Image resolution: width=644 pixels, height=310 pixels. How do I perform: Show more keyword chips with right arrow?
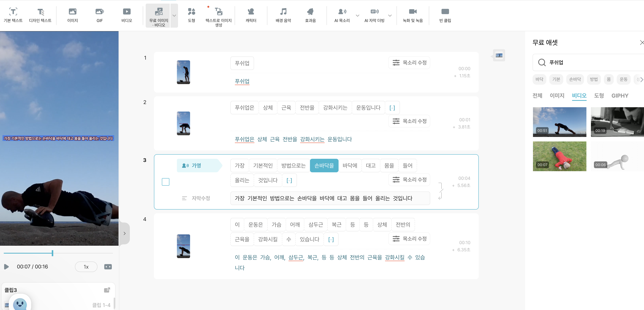[x=642, y=79]
